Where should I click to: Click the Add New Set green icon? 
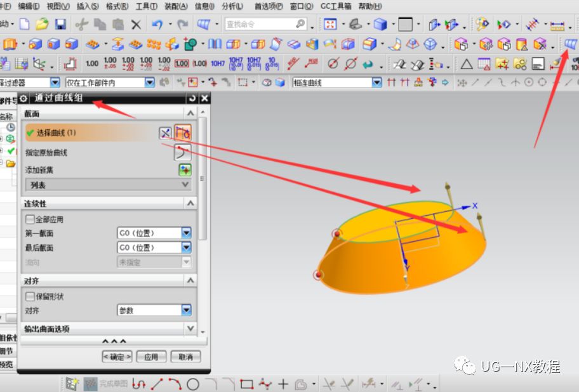click(185, 170)
